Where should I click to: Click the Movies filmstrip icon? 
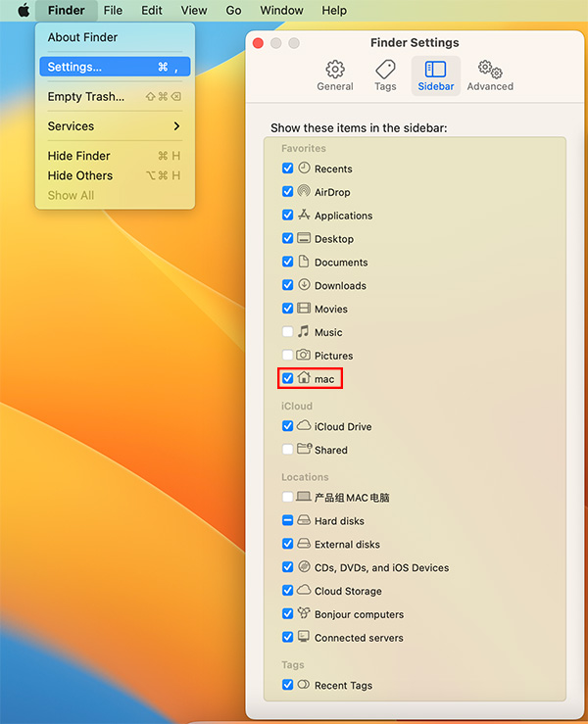[x=304, y=308]
